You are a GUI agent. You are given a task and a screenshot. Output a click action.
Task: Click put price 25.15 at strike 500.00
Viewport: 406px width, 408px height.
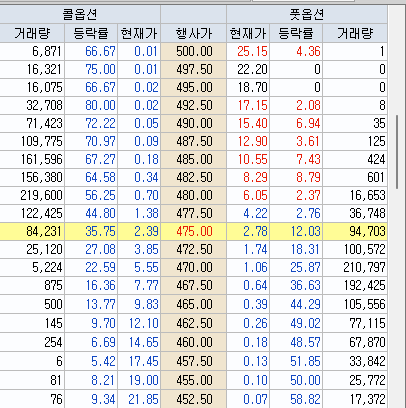[x=248, y=52]
